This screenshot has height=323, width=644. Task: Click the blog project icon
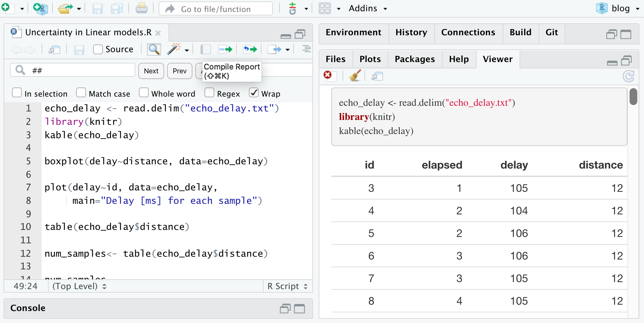602,8
